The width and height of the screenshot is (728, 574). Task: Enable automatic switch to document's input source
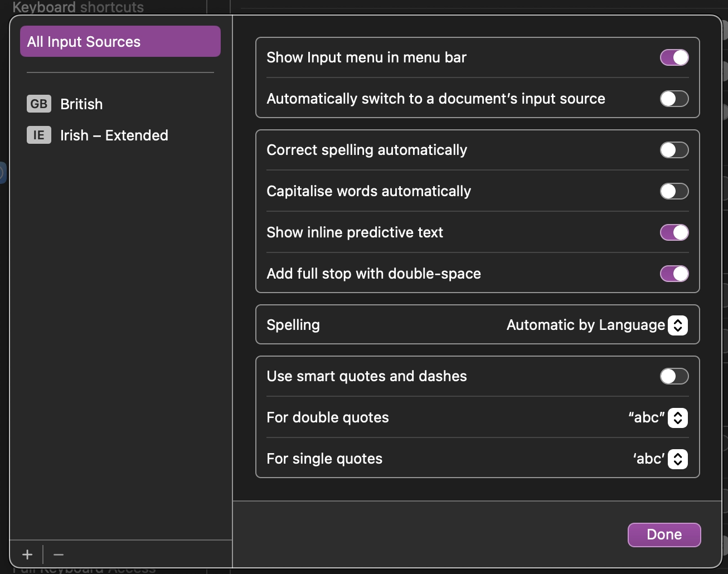click(x=674, y=99)
